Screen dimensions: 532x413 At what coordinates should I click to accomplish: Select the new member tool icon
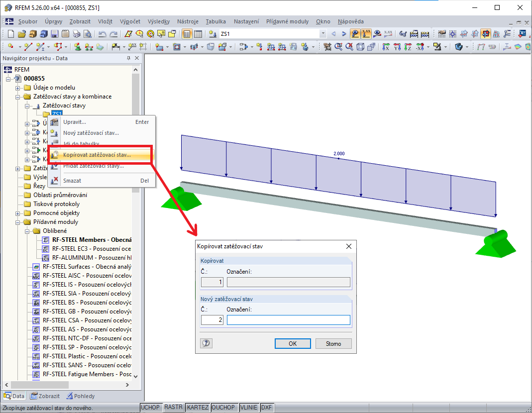(x=40, y=47)
